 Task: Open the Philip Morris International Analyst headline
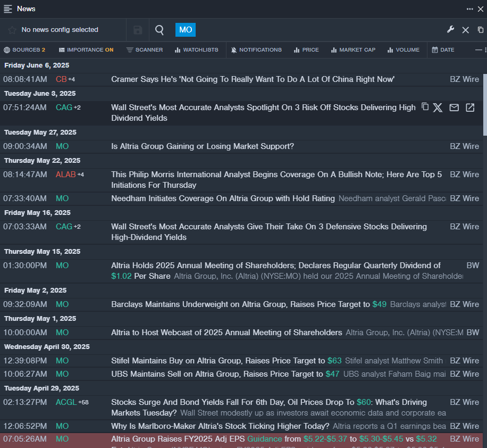(276, 180)
